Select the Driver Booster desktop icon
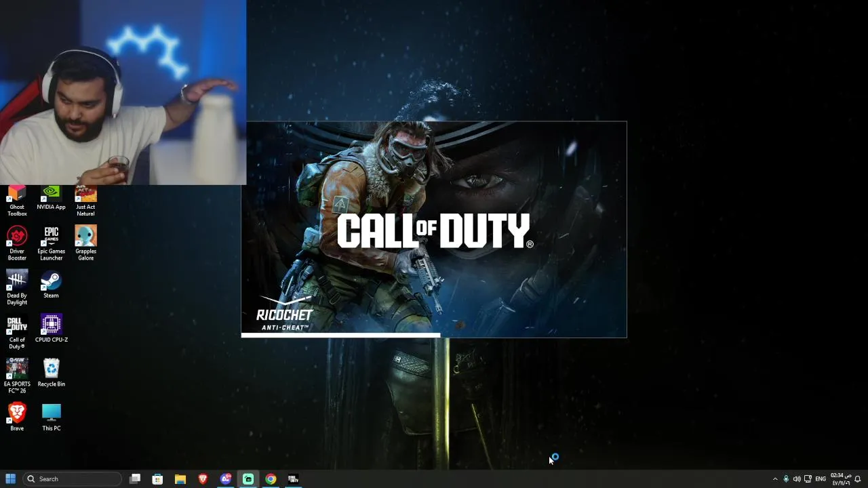This screenshot has height=488, width=868. point(17,243)
